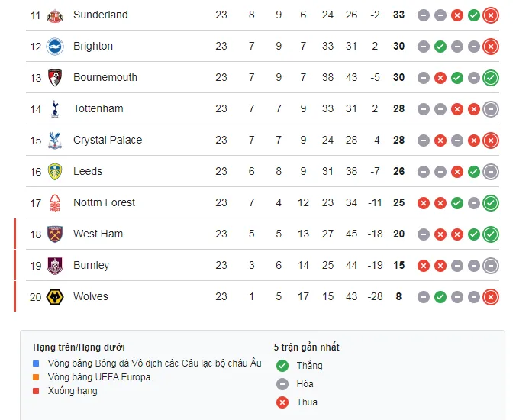Screen dimensions: 516x420
Task: Click the Crystal Palace club crest
Action: pos(54,141)
